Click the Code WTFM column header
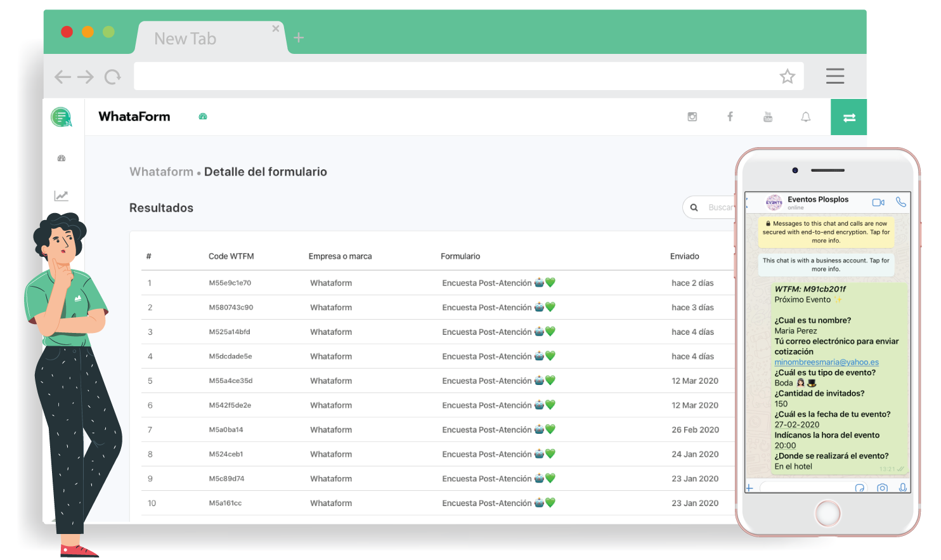Image resolution: width=941 pixels, height=560 pixels. click(231, 256)
